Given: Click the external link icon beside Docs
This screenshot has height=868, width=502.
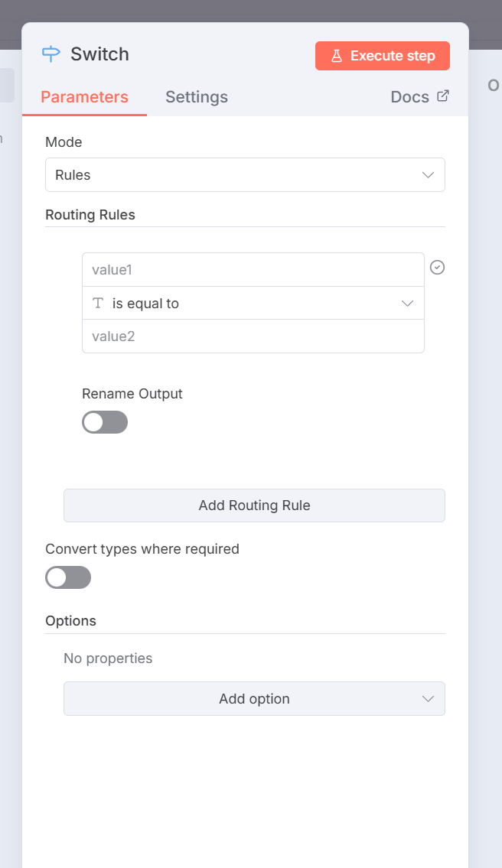Looking at the screenshot, I should (442, 96).
